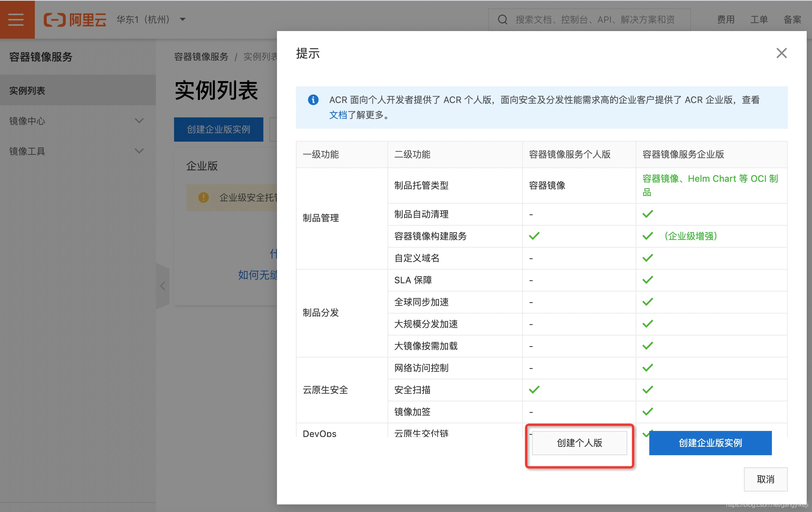This screenshot has width=812, height=512.
Task: Open the 费用 menu
Action: pyautogui.click(x=726, y=20)
